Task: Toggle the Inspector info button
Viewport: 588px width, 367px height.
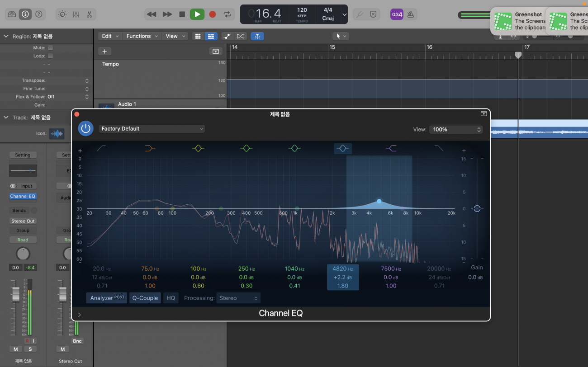Action: click(x=25, y=14)
